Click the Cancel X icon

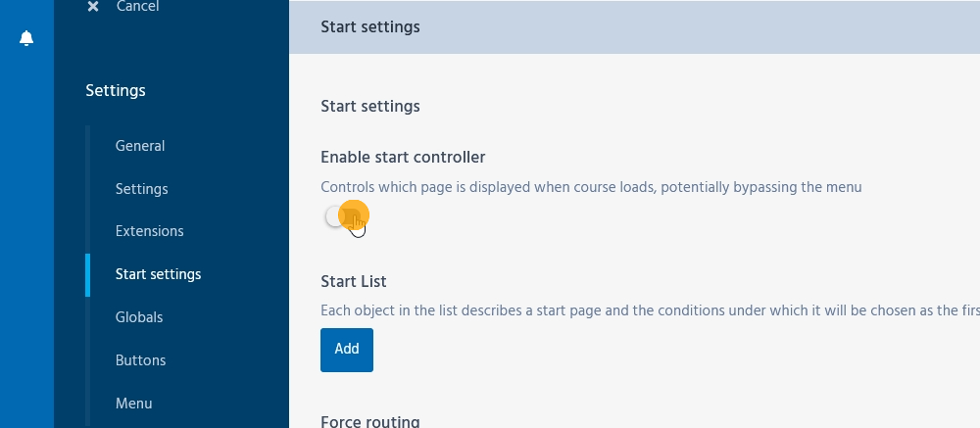(x=93, y=6)
